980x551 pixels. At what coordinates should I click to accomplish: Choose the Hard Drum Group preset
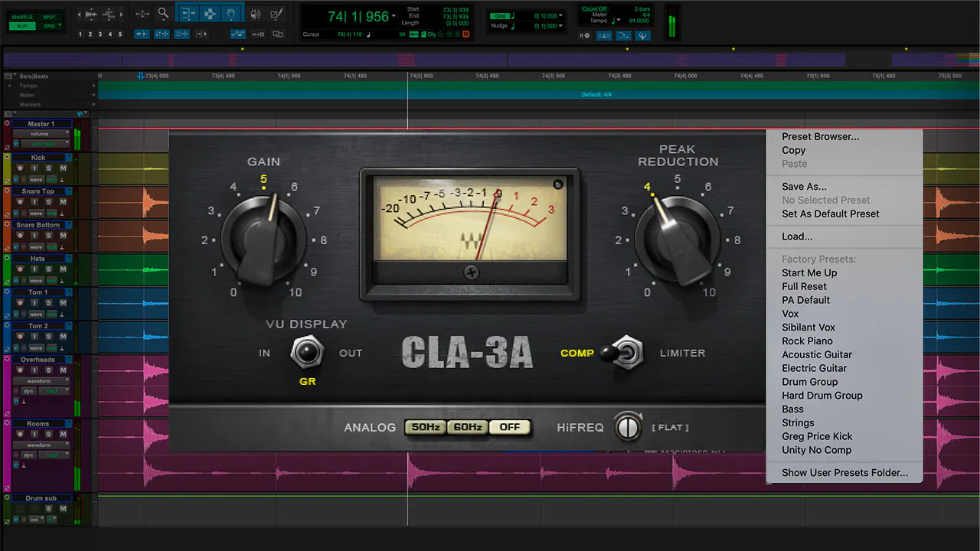click(822, 396)
